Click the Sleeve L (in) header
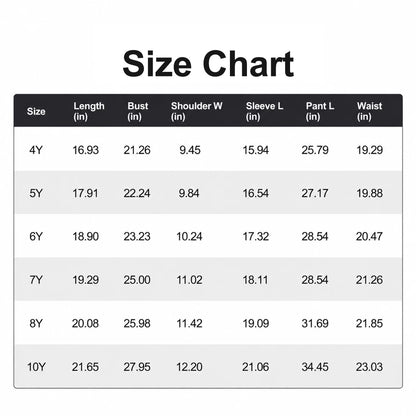 (265, 111)
